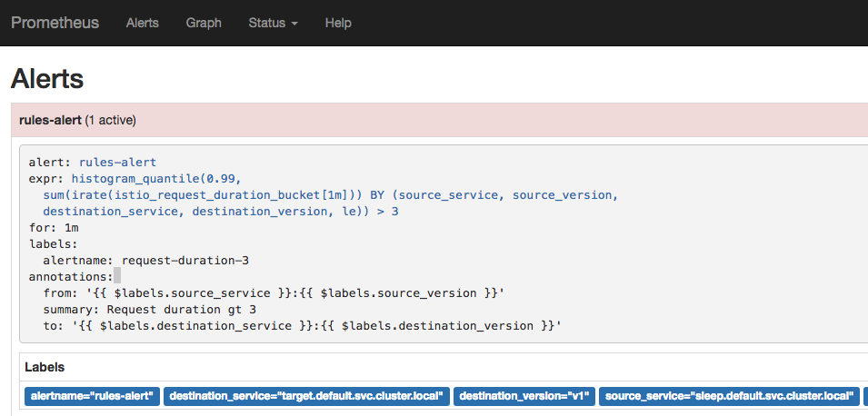
Task: Click 'summary: Request duration gt 3' line
Action: coord(150,309)
